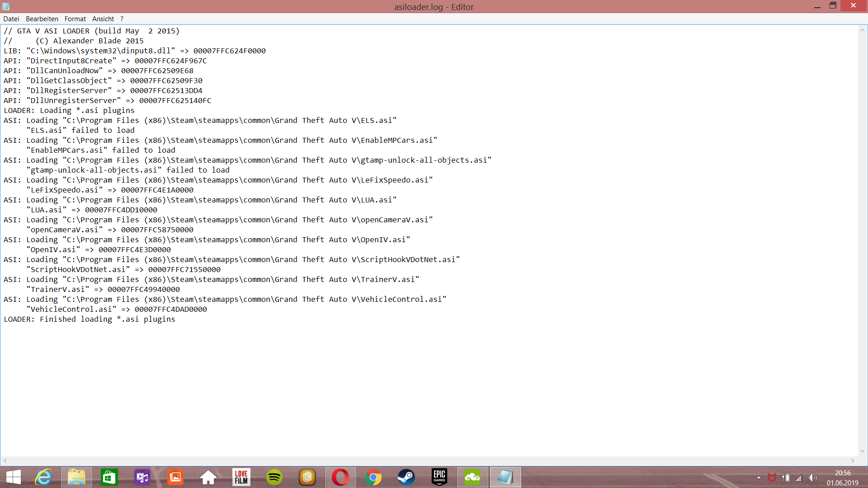Open the taskbar clock and date

[x=842, y=478]
